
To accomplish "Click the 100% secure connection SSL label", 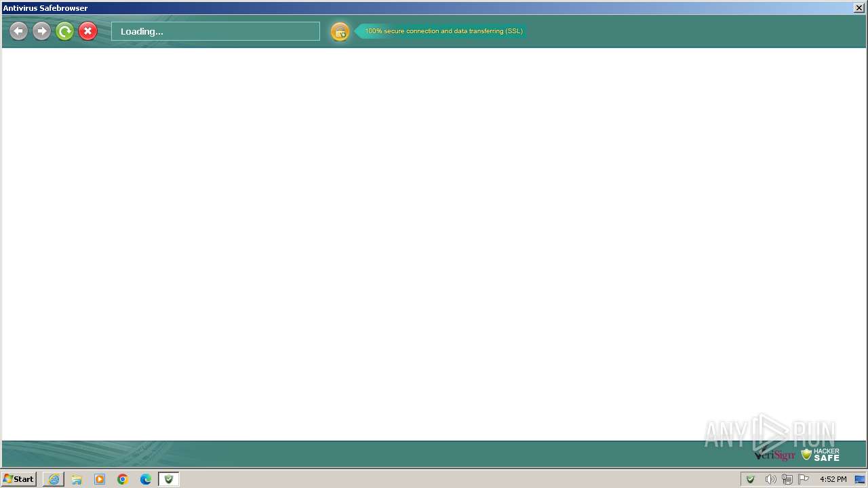I will click(x=443, y=31).
